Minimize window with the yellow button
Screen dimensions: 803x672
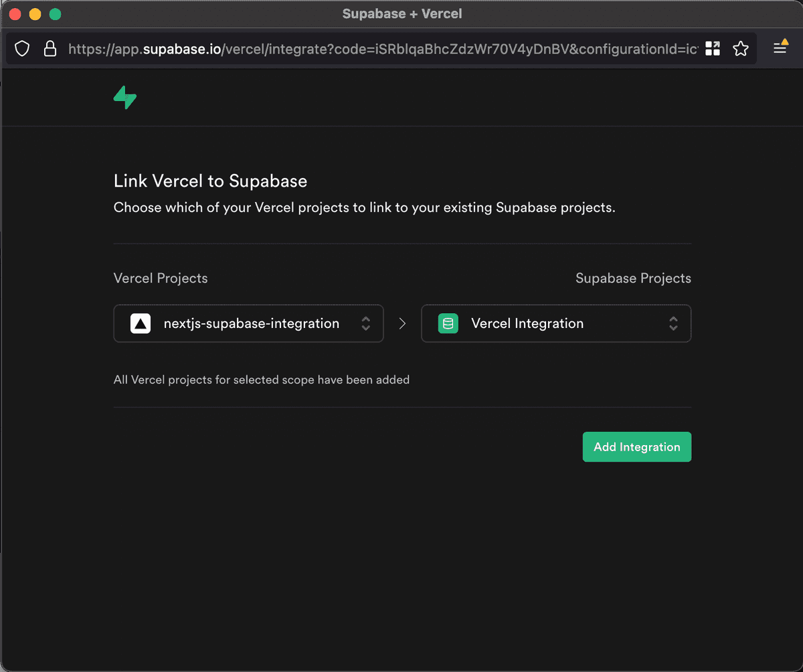[35, 14]
